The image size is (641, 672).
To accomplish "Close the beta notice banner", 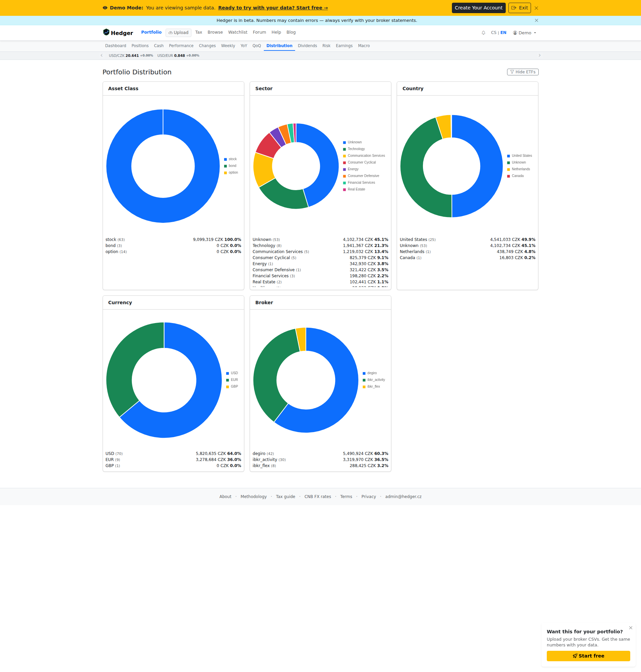I will (x=536, y=21).
